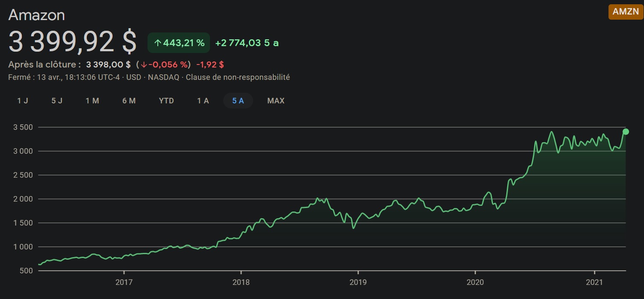Click the 2017 label on the x-axis
The width and height of the screenshot is (644, 299).
point(124,282)
